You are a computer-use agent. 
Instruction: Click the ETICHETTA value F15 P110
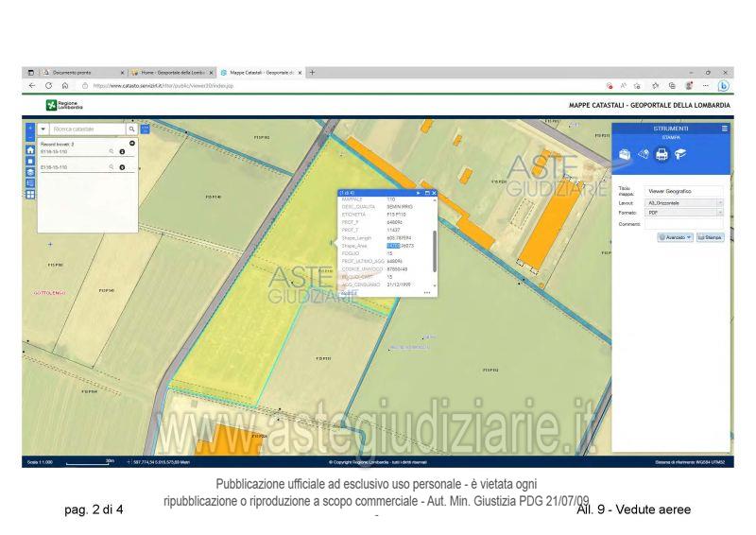click(x=396, y=215)
